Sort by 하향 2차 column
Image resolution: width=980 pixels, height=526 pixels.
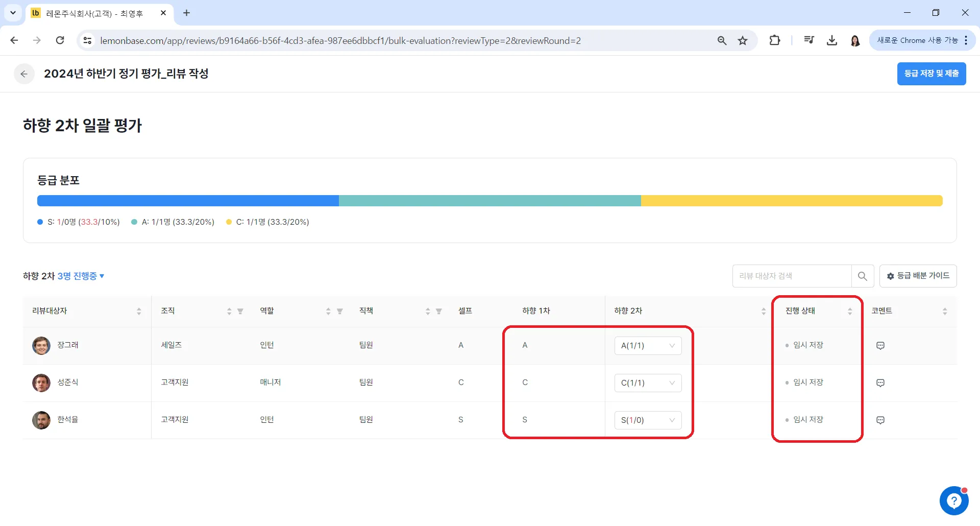click(x=764, y=312)
